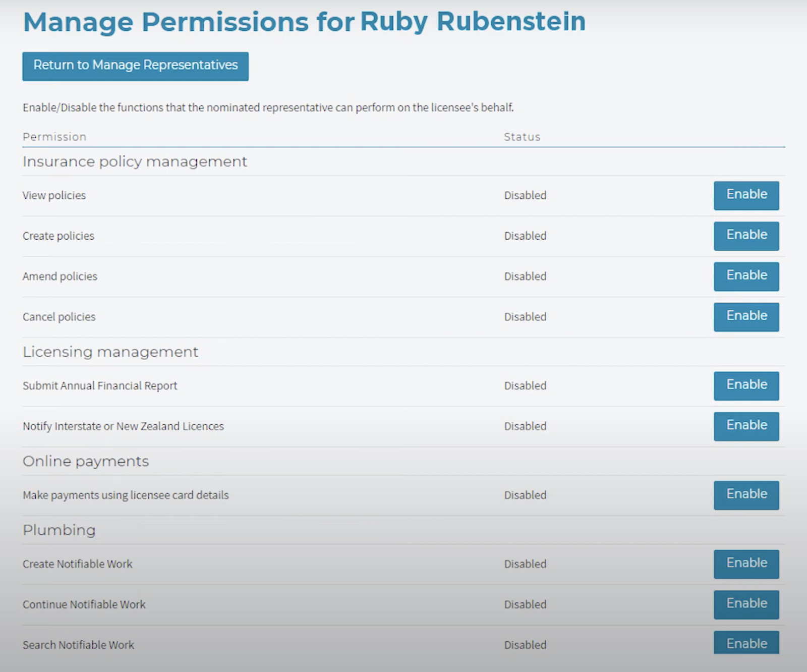Select 'Search Notifiable Work' text
The width and height of the screenshot is (807, 672).
coord(78,645)
